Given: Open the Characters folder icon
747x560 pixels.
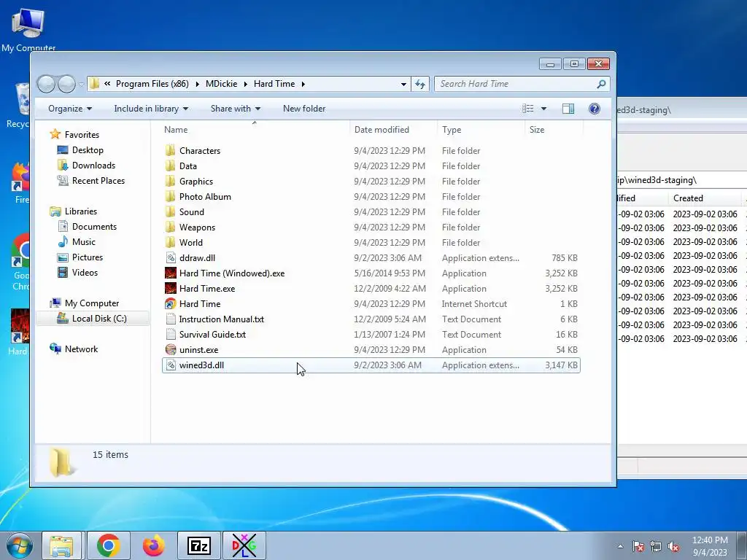Looking at the screenshot, I should pyautogui.click(x=171, y=151).
